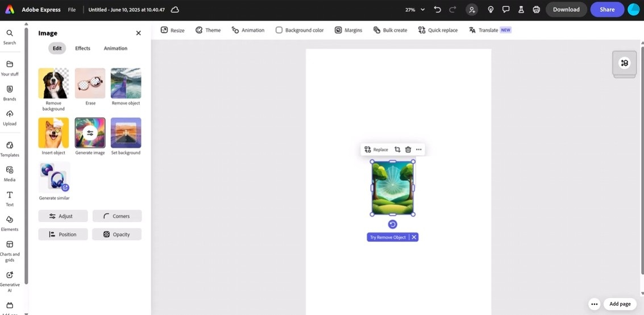Click the Download button
This screenshot has height=315, width=644.
pos(566,10)
